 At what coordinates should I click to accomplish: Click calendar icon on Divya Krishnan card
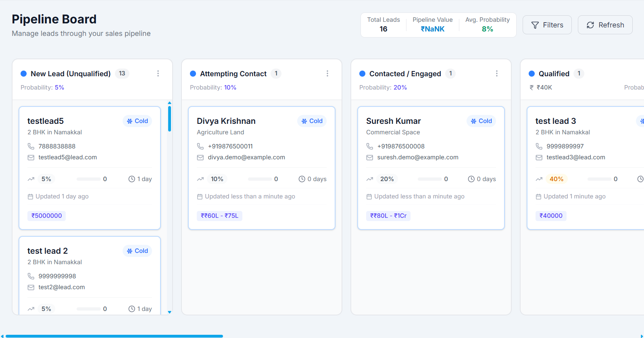point(200,196)
